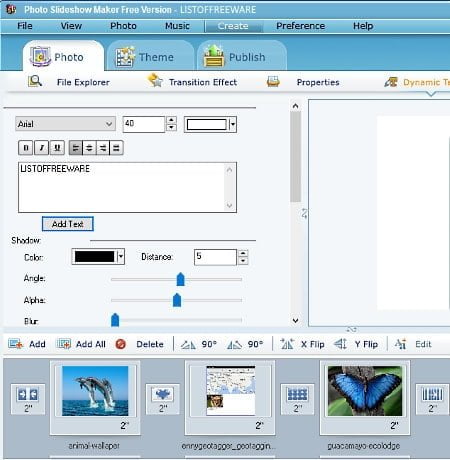This screenshot has height=460, width=450.
Task: Toggle italic text formatting
Action: click(42, 148)
